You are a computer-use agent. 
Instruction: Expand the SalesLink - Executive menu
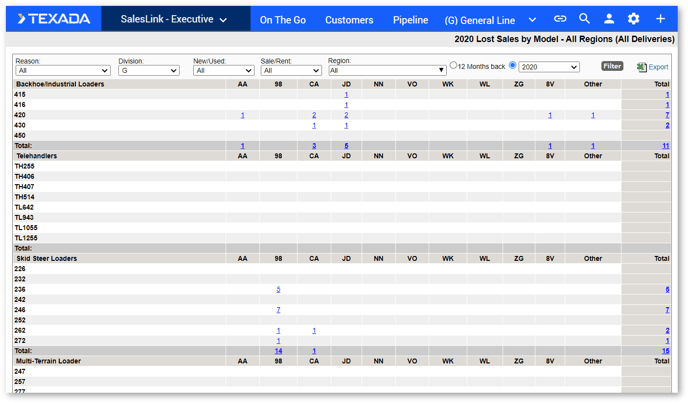coord(173,19)
